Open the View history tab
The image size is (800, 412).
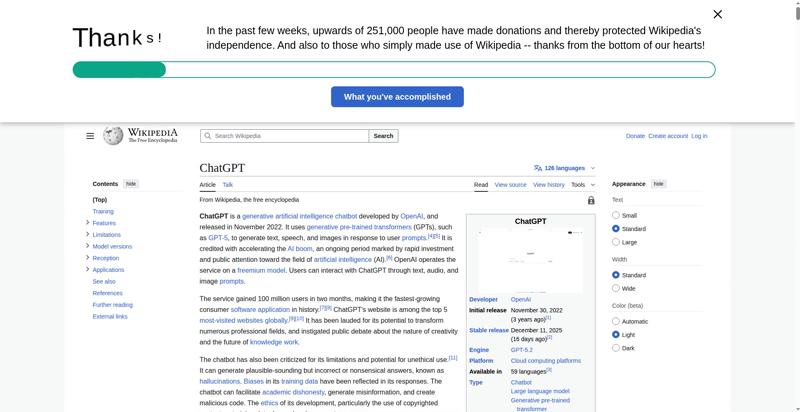click(x=548, y=185)
